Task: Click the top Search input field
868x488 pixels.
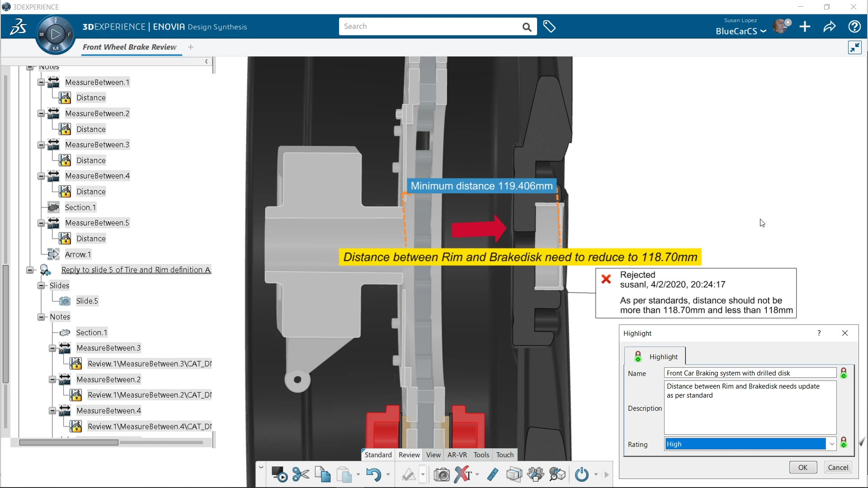Action: 429,27
